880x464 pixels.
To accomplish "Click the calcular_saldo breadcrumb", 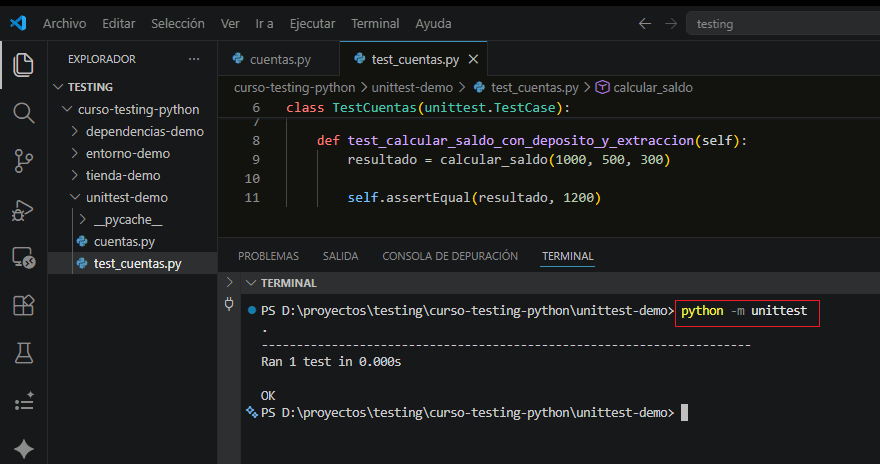I will (653, 88).
